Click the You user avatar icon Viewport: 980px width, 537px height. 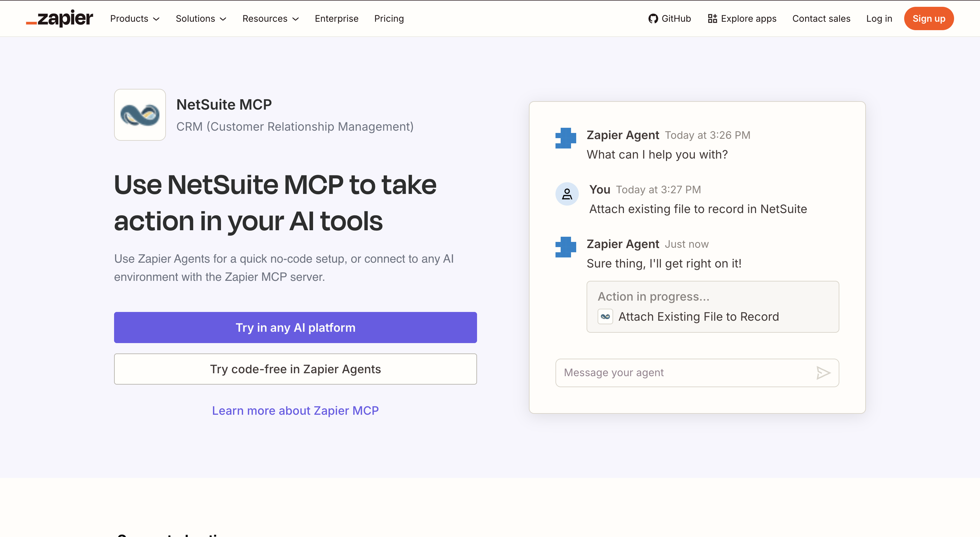click(567, 194)
